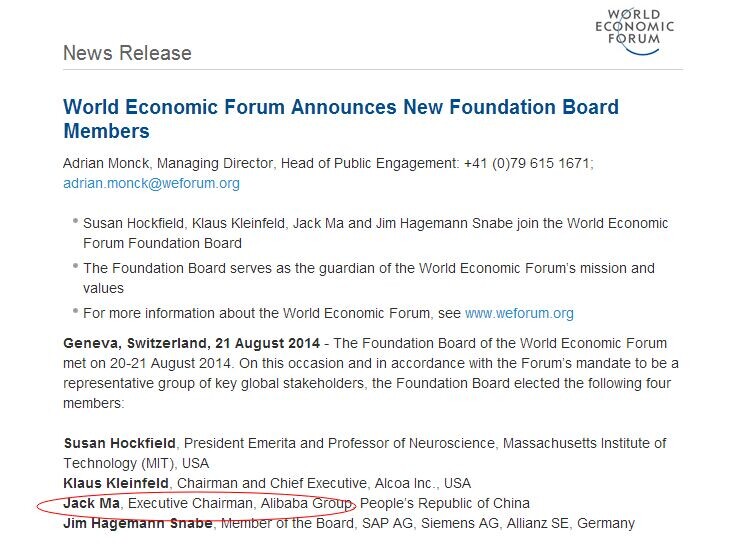Open the adrian.monck@weforum.org email link
Screen dimensions: 731x550
(x=152, y=183)
